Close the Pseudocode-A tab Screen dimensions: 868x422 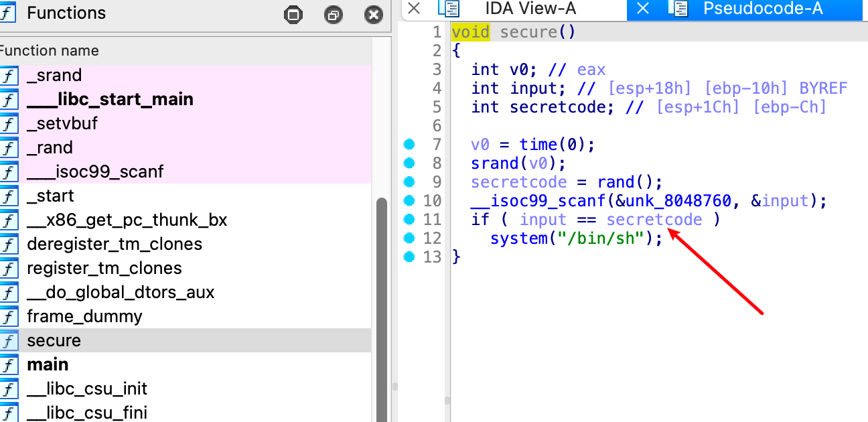pyautogui.click(x=643, y=9)
